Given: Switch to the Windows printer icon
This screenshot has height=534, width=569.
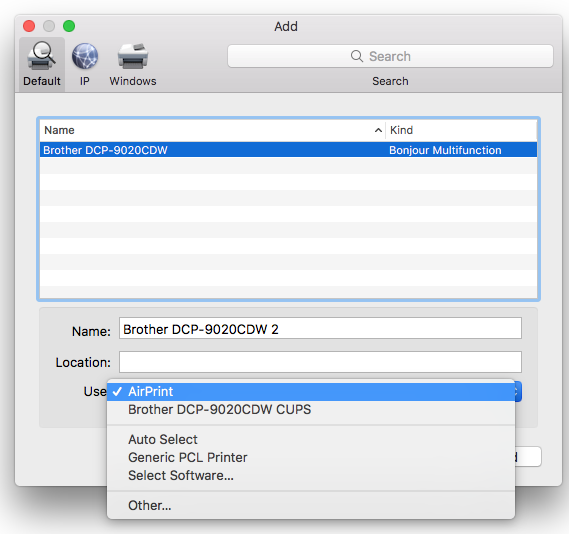Looking at the screenshot, I should coord(133,56).
